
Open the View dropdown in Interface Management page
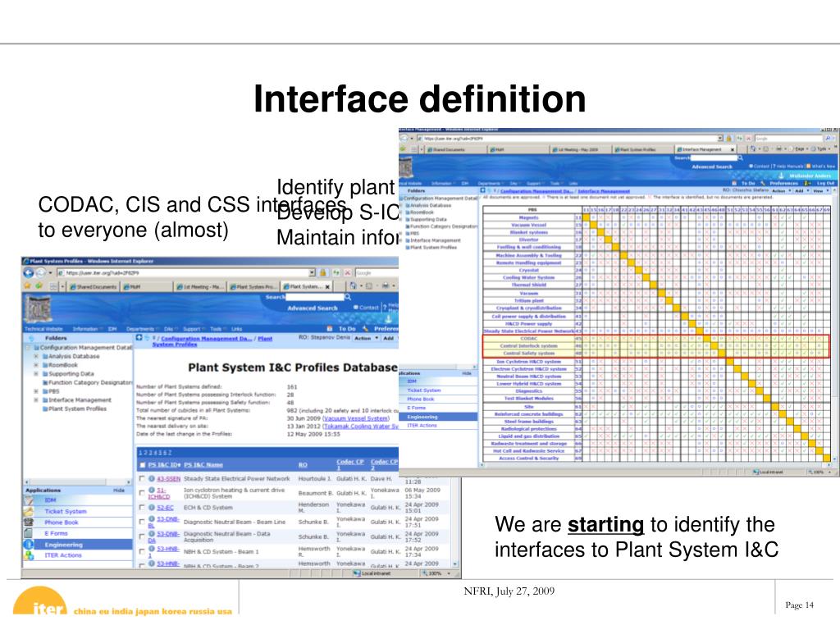[x=819, y=190]
